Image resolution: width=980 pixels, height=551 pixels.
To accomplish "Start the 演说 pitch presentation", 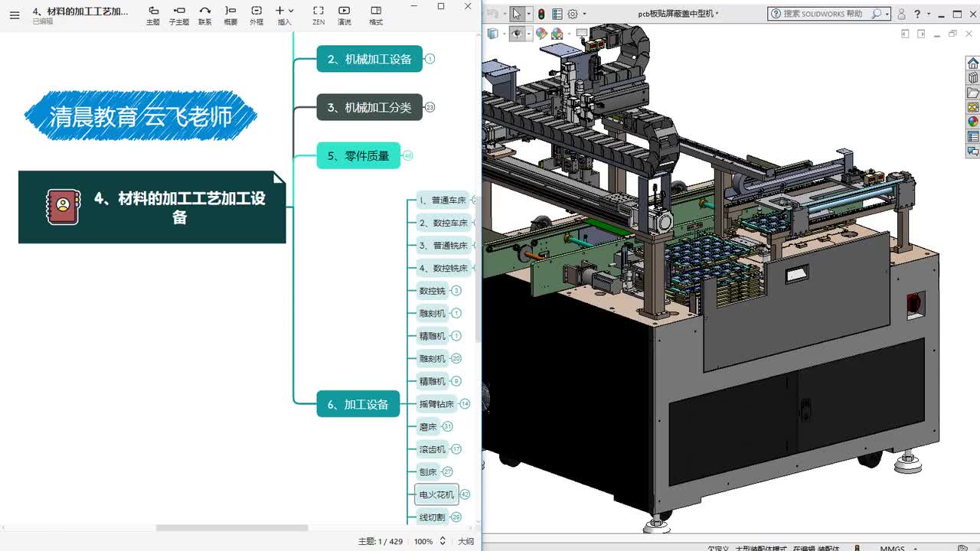I will coord(345,15).
